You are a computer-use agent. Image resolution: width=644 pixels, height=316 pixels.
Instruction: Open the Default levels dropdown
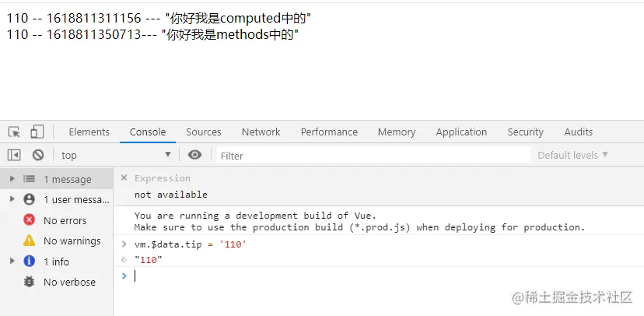(x=572, y=155)
